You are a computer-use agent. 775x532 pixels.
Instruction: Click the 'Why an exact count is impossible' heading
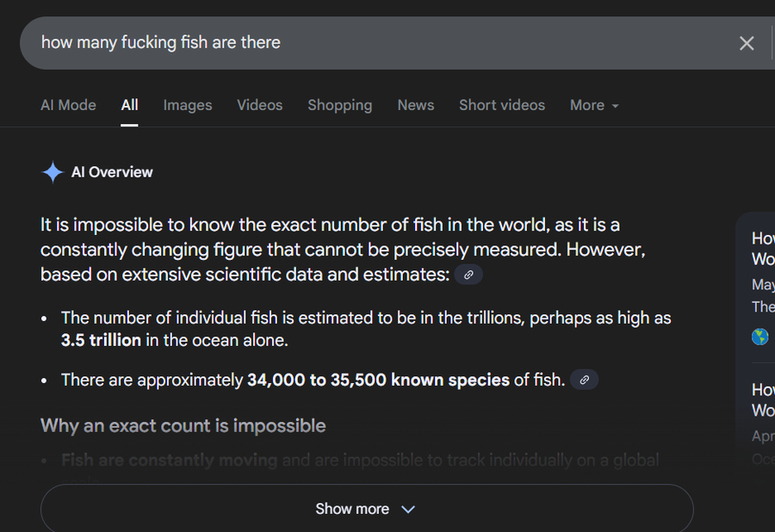[183, 426]
